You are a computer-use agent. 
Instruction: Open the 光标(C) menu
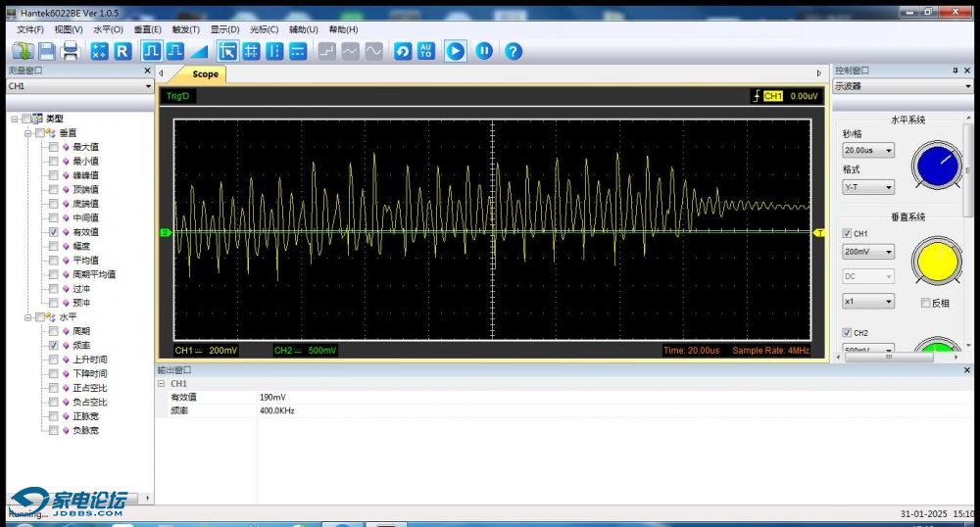coord(264,29)
